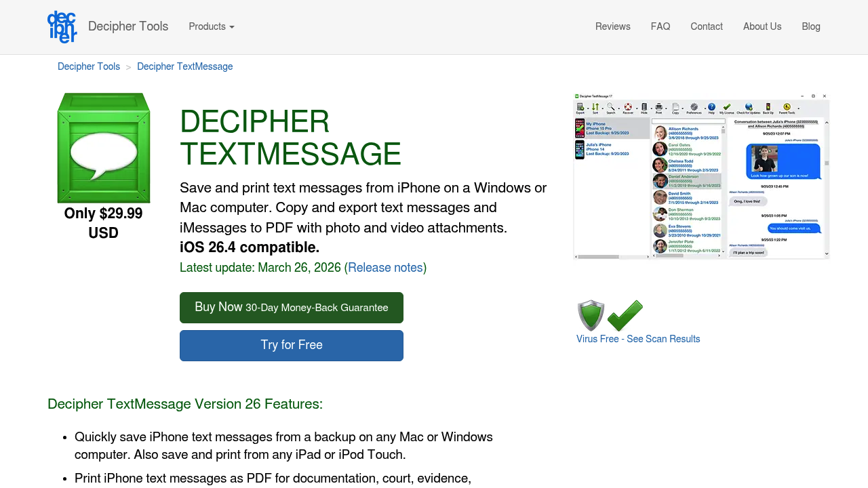Viewport: 868px width, 488px height.
Task: Open Preferences via the gear icon
Action: click(694, 106)
